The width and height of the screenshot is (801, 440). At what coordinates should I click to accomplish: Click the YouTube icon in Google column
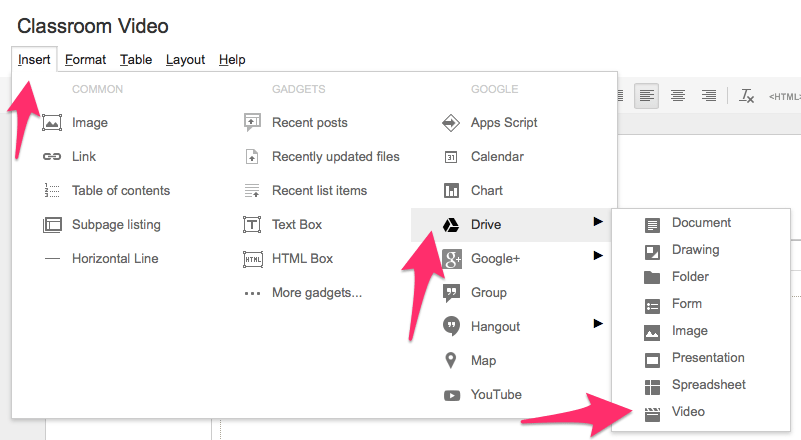[x=451, y=394]
